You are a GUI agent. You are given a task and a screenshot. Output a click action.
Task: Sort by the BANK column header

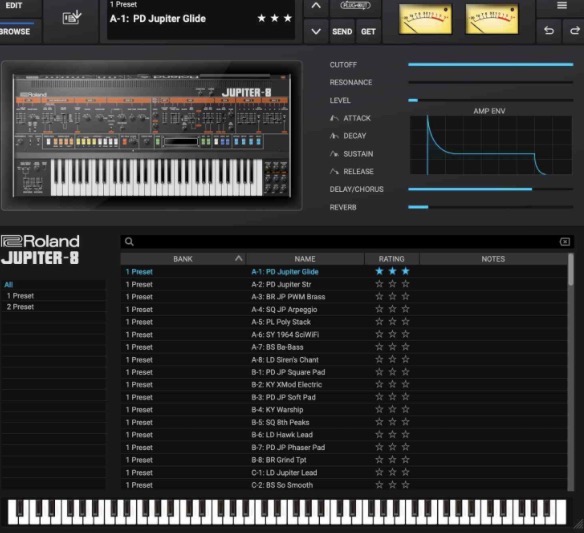pyautogui.click(x=183, y=259)
